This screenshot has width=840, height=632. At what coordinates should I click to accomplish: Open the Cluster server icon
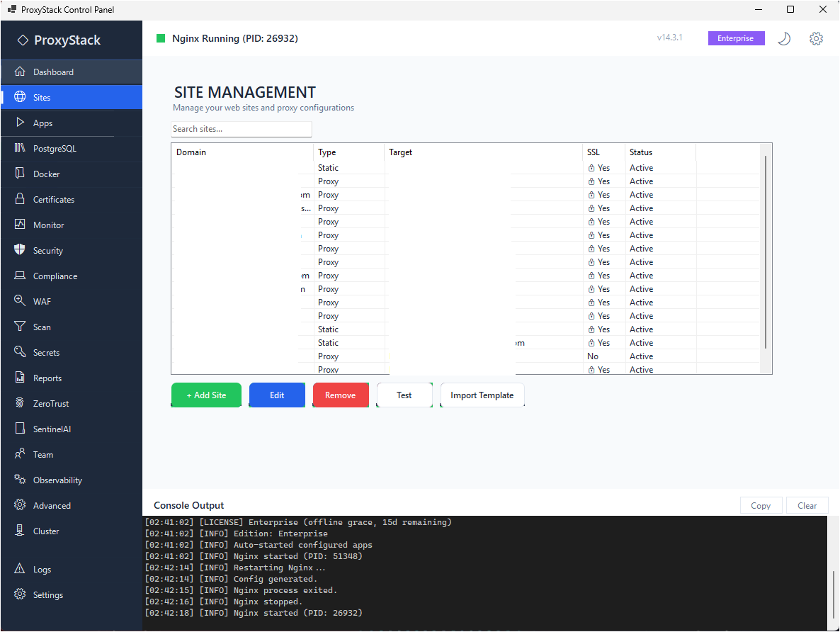pyautogui.click(x=20, y=531)
